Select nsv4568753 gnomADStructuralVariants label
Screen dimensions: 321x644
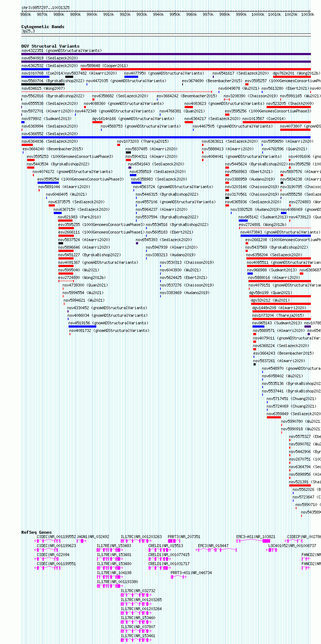tap(141, 126)
